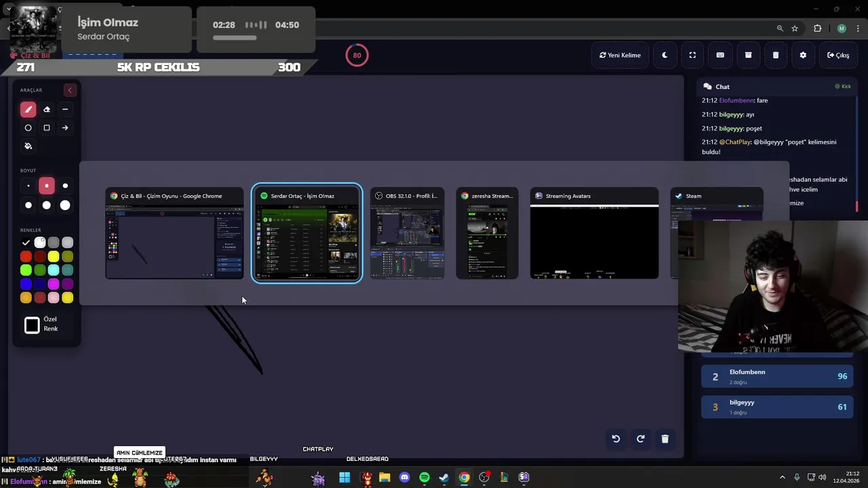The height and width of the screenshot is (488, 868).
Task: Click the Çıkış exit button
Action: pyautogui.click(x=838, y=55)
